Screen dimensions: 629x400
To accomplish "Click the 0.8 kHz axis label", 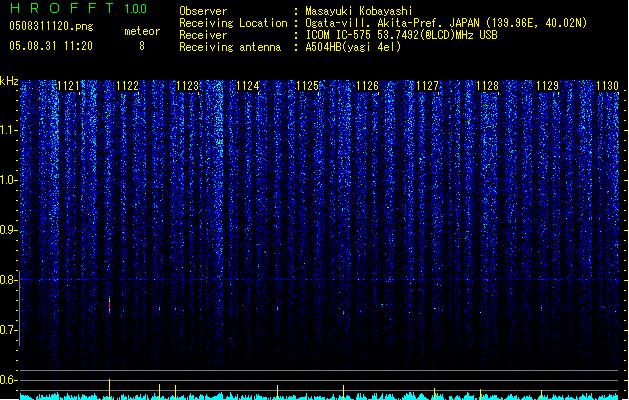I will click(8, 280).
